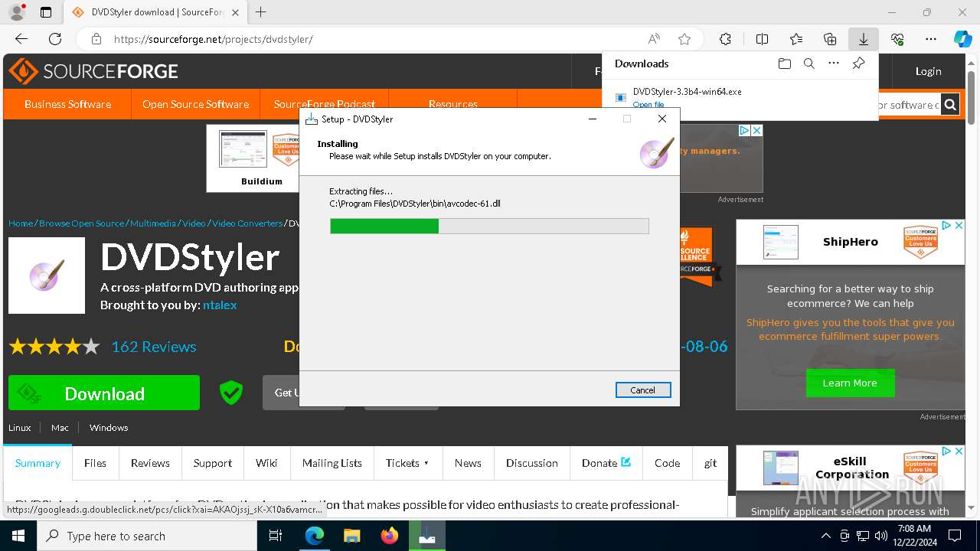Click the star rating display
Screen dimensions: 980x551
(54, 347)
